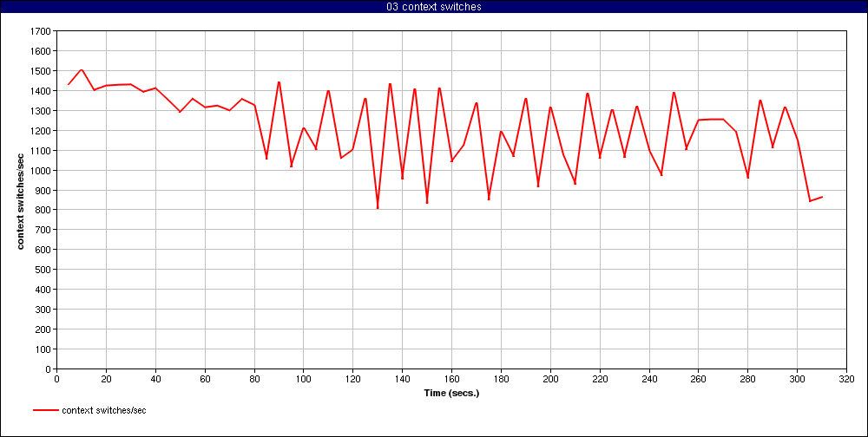Click the 800 value on the y-axis
The image size is (868, 437).
click(x=43, y=210)
